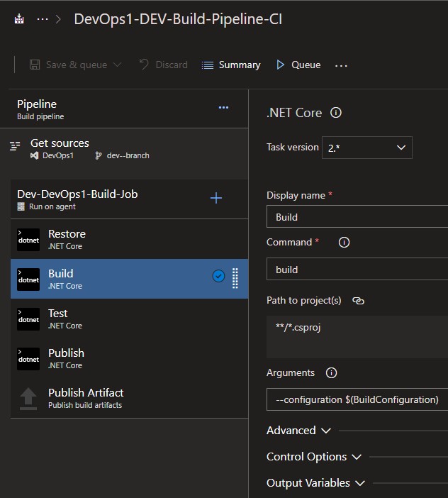Image resolution: width=448 pixels, height=498 pixels.
Task: Click the Discard undo arrow icon
Action: click(144, 65)
